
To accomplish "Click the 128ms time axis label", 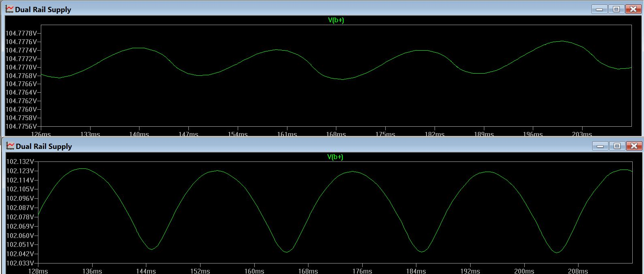I will pos(38,271).
